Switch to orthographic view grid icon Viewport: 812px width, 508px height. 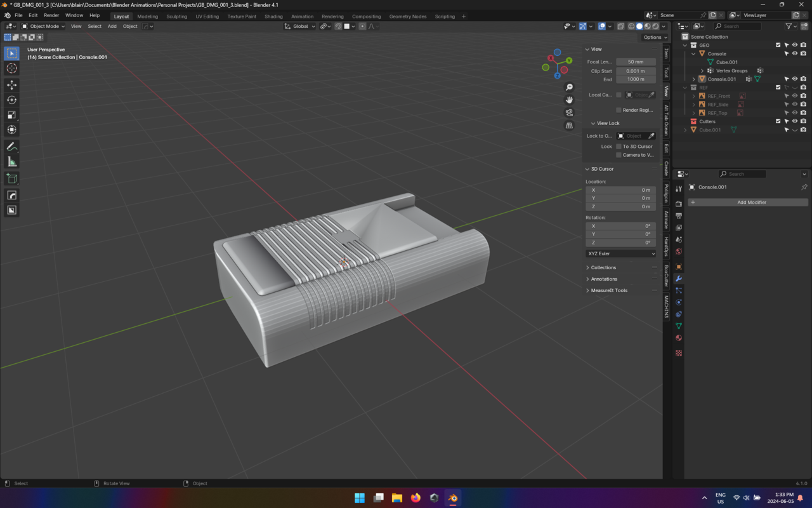[569, 126]
